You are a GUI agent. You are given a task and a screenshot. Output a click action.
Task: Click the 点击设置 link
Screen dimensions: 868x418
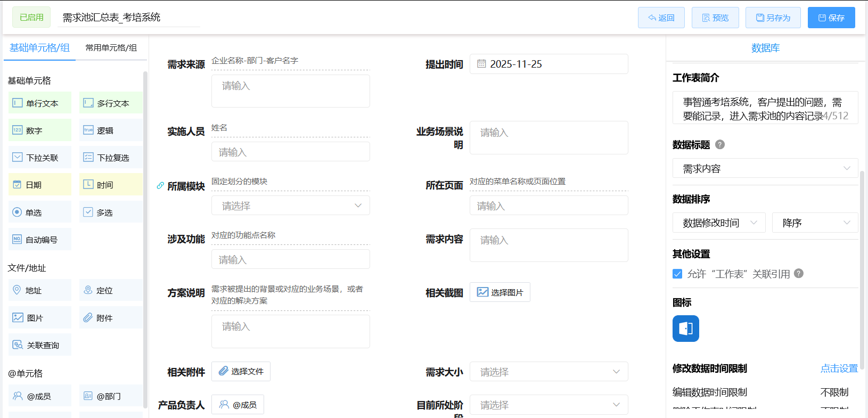click(x=839, y=368)
